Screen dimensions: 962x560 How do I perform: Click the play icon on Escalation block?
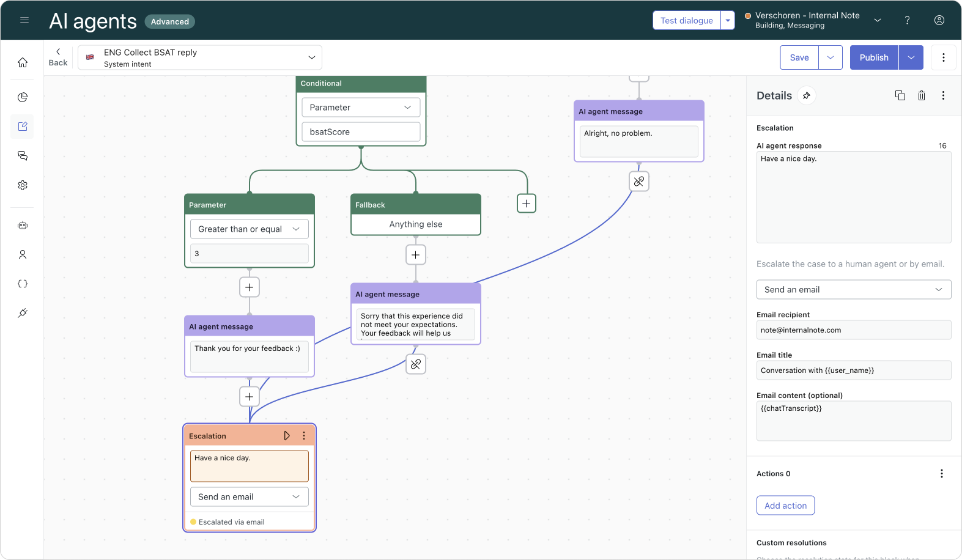click(287, 436)
